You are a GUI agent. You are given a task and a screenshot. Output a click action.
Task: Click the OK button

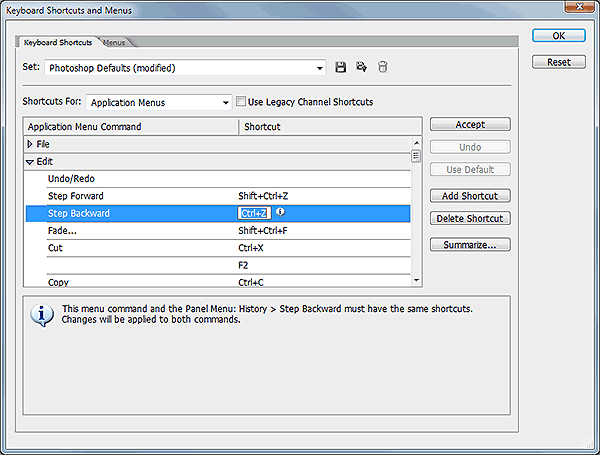point(559,36)
